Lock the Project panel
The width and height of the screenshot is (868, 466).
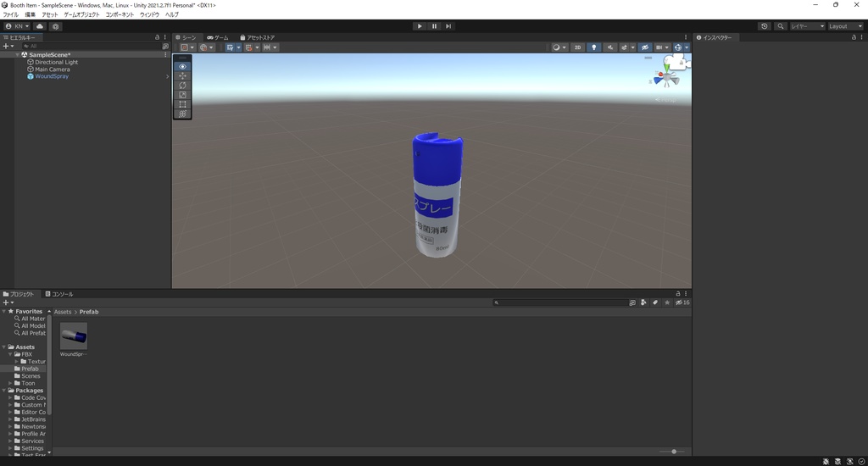(x=677, y=294)
